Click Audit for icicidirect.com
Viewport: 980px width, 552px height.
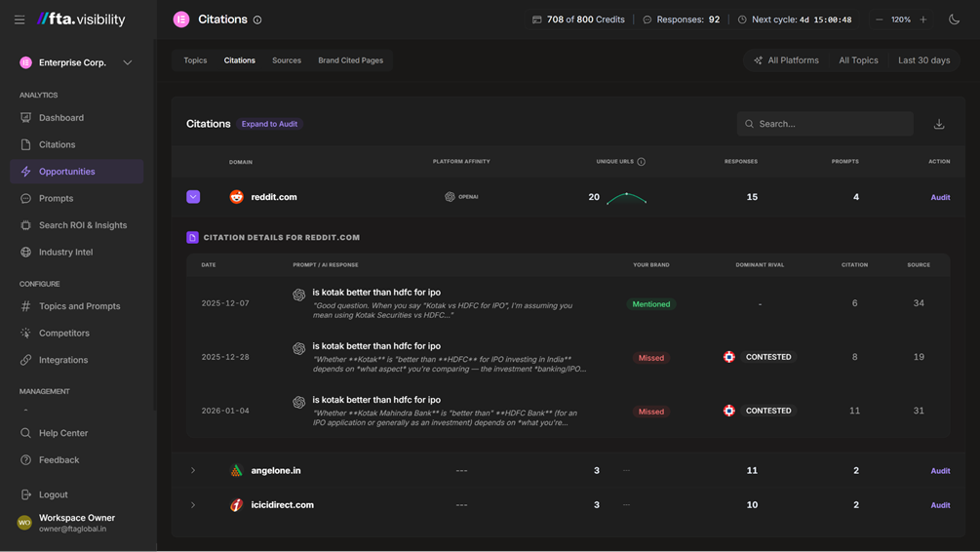(x=940, y=505)
